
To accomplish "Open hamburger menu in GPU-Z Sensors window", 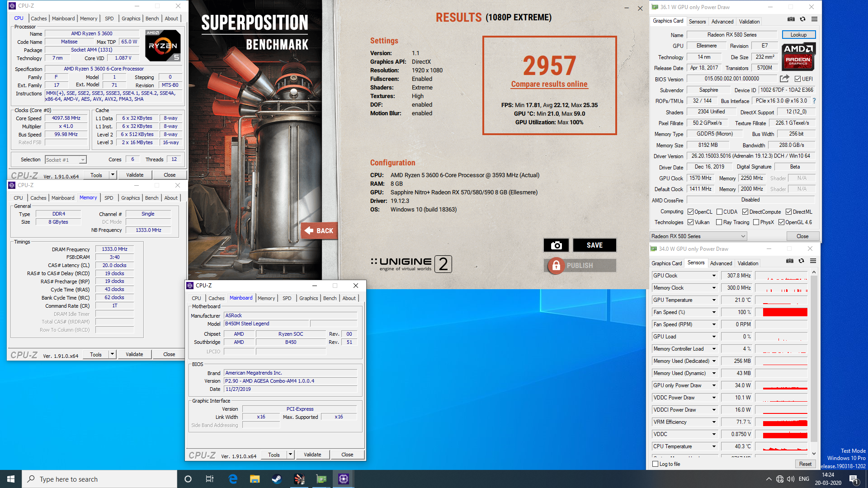I will (x=813, y=261).
